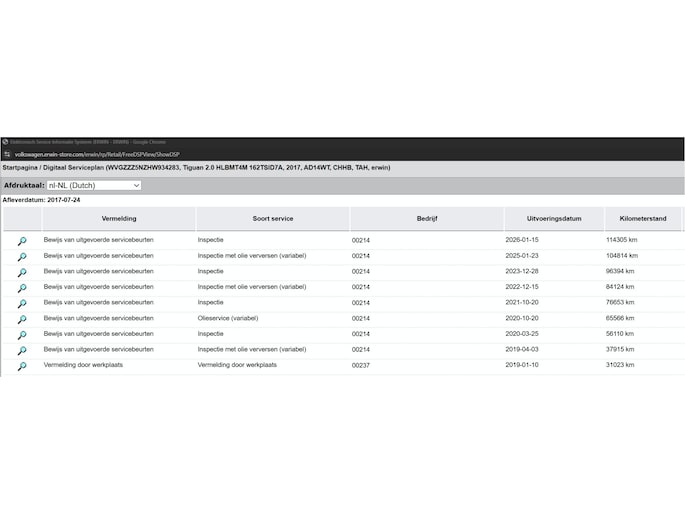Click the Uitvoeringsdatum column header
685x514 pixels.
pyautogui.click(x=554, y=218)
